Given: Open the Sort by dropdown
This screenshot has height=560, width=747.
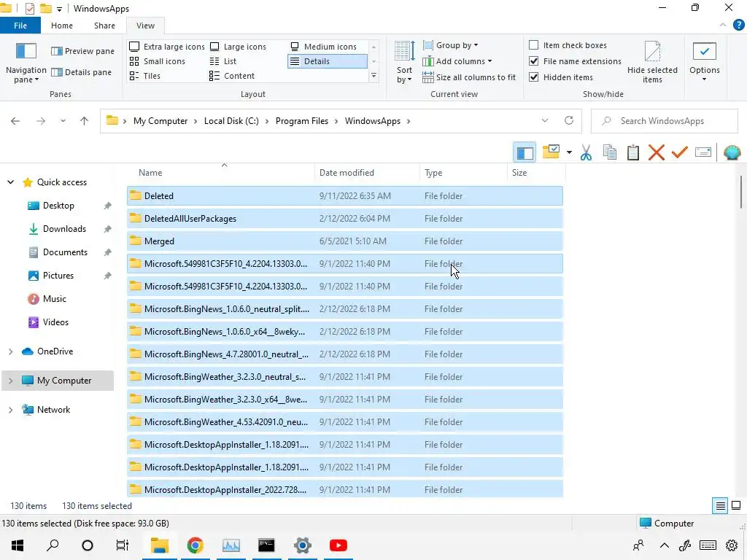Looking at the screenshot, I should [x=404, y=63].
